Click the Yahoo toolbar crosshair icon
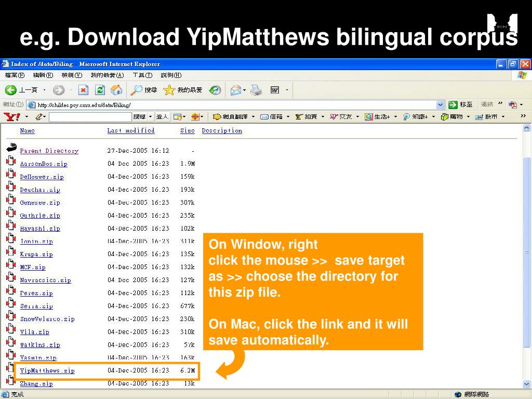The height and width of the screenshot is (399, 532). coord(195,117)
